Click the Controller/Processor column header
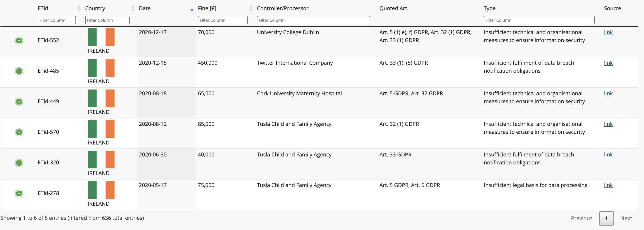Viewport: 644px width, 230px height. 282,8
